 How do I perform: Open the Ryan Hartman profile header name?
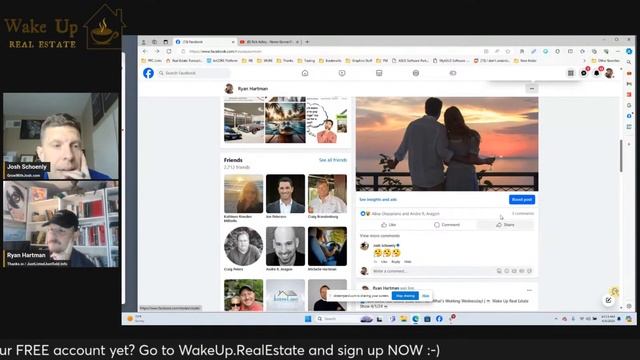pyautogui.click(x=253, y=89)
